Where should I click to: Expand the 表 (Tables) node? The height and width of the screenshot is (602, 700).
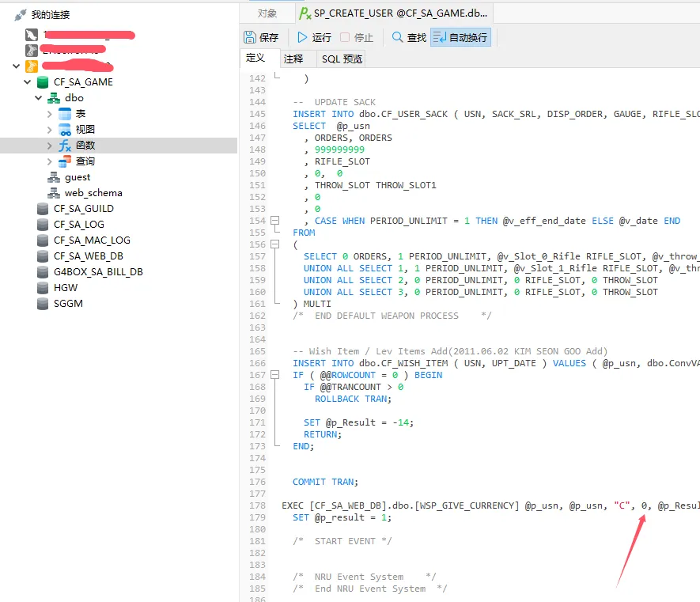tap(50, 114)
